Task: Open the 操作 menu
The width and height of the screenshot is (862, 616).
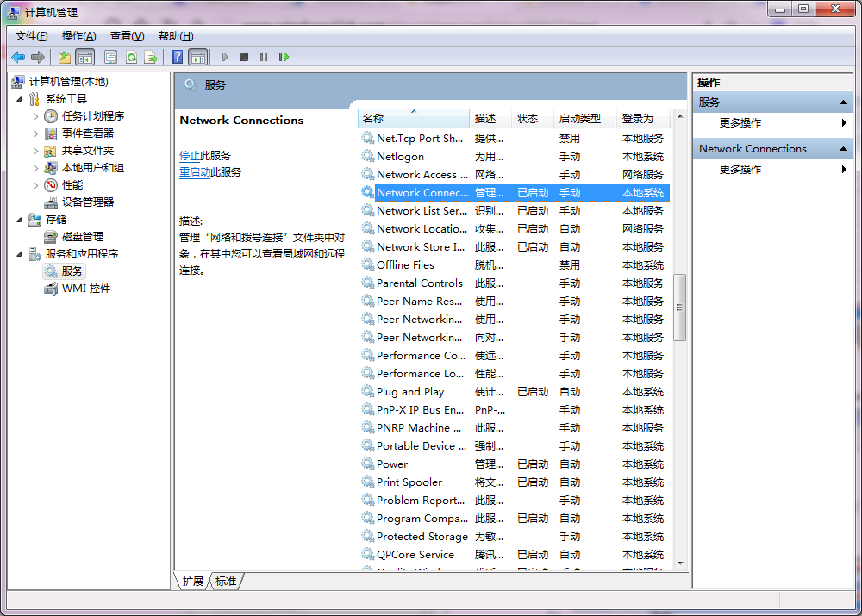Action: pyautogui.click(x=78, y=35)
